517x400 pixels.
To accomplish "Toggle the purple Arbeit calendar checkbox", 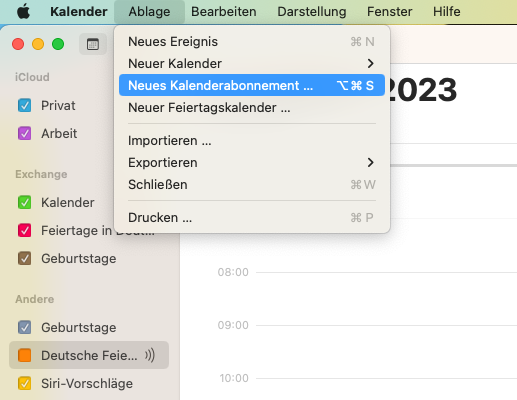I will click(25, 134).
